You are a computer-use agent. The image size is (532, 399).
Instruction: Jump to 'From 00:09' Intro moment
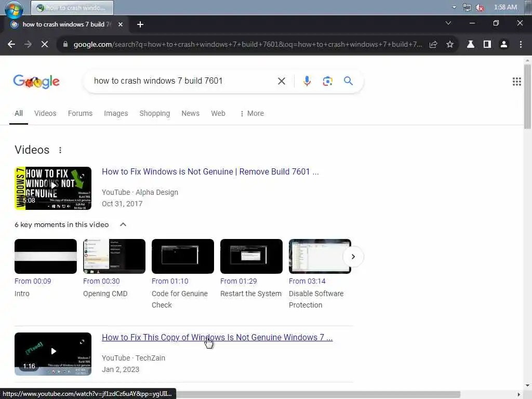(x=33, y=281)
